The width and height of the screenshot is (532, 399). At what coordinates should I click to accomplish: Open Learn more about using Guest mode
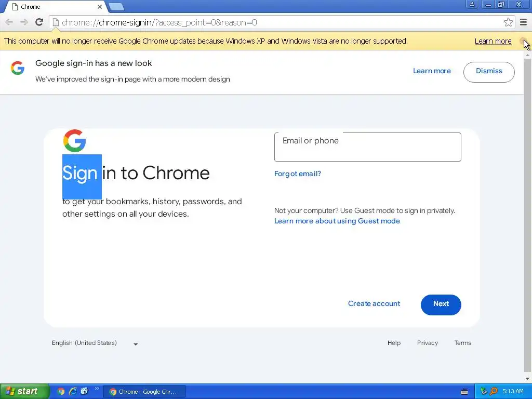[337, 221]
